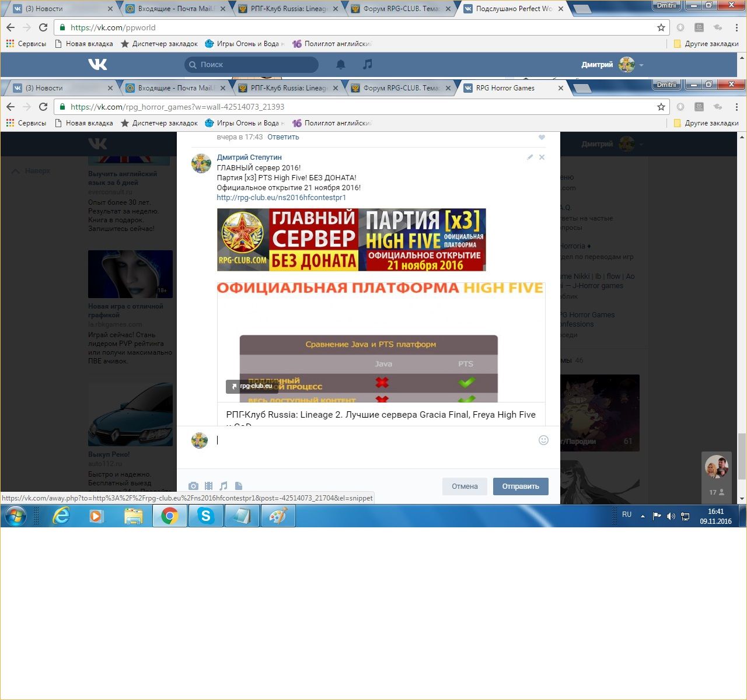Open a new tab in the front window
This screenshot has width=747, height=700.
click(582, 89)
